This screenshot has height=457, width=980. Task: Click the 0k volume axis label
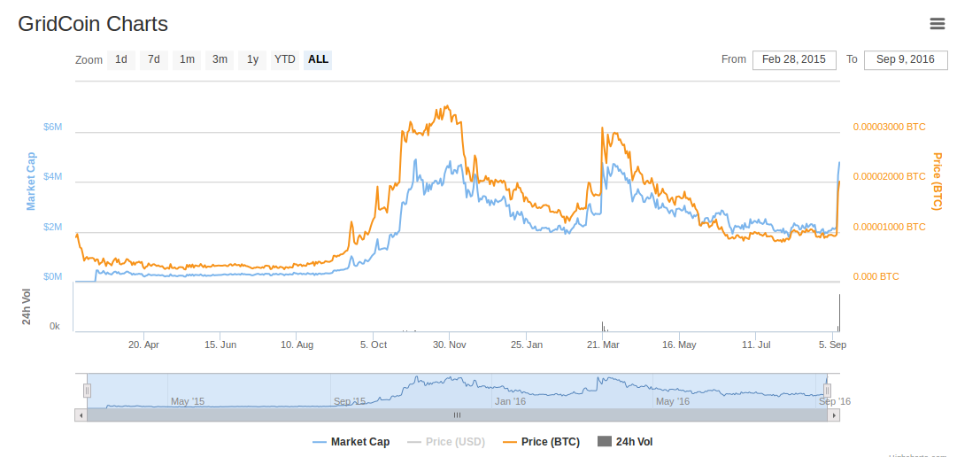pyautogui.click(x=54, y=326)
